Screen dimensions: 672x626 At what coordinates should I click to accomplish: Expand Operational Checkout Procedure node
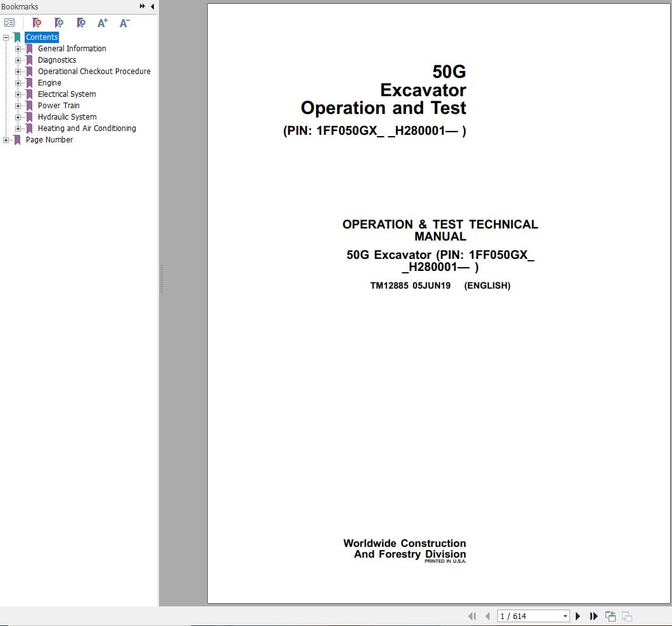pos(18,72)
